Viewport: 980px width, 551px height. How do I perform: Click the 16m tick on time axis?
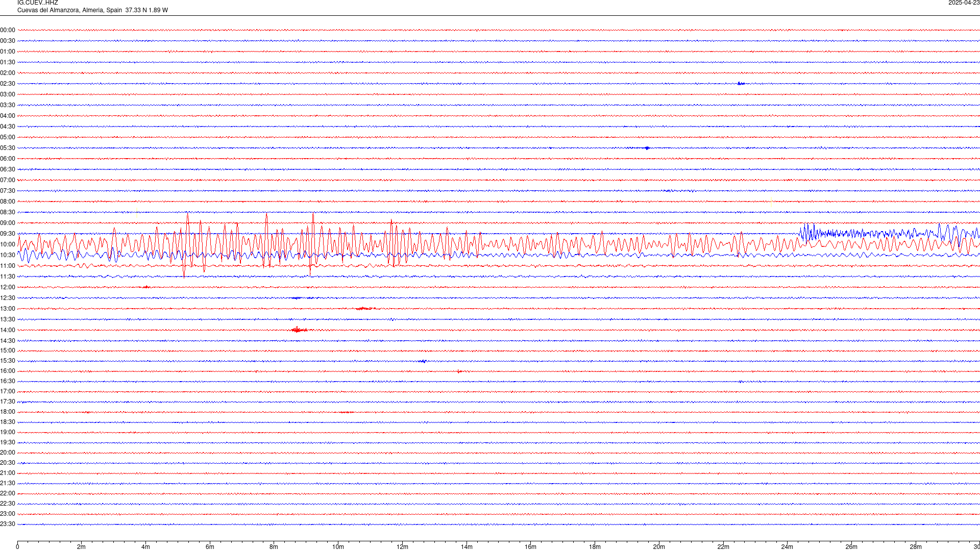click(530, 547)
